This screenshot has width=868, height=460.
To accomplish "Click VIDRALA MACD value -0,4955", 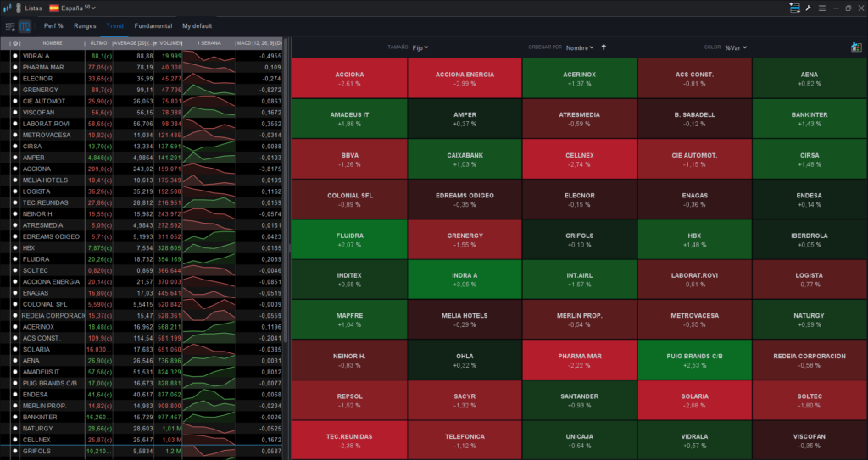I will 270,56.
